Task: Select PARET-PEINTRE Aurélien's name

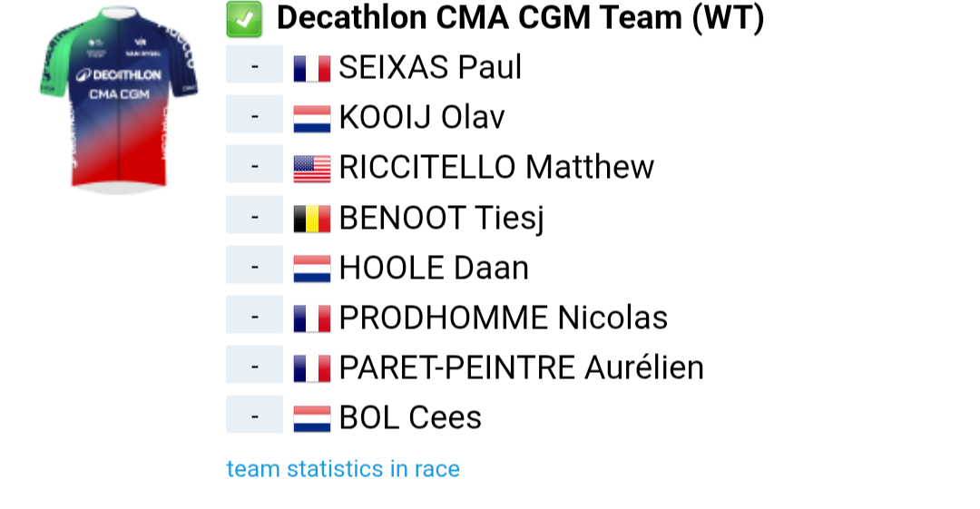Action: [521, 367]
